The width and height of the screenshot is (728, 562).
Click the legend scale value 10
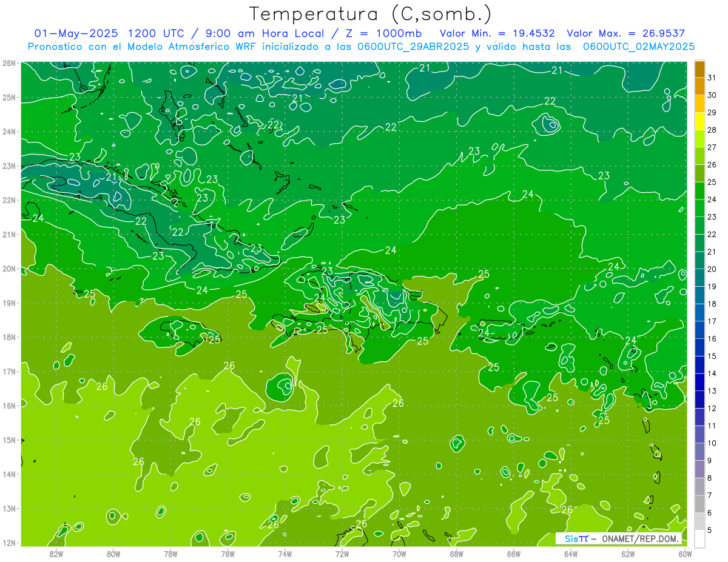click(712, 443)
